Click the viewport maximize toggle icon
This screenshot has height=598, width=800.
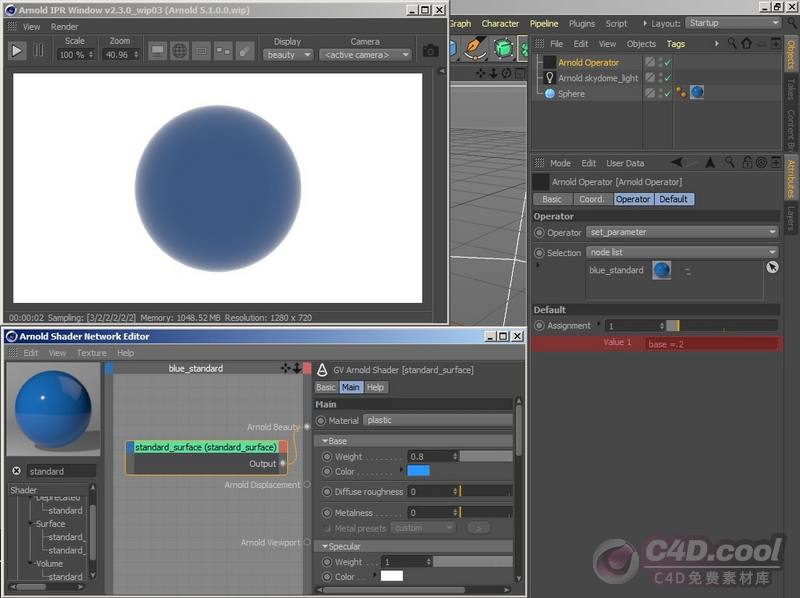[x=519, y=73]
